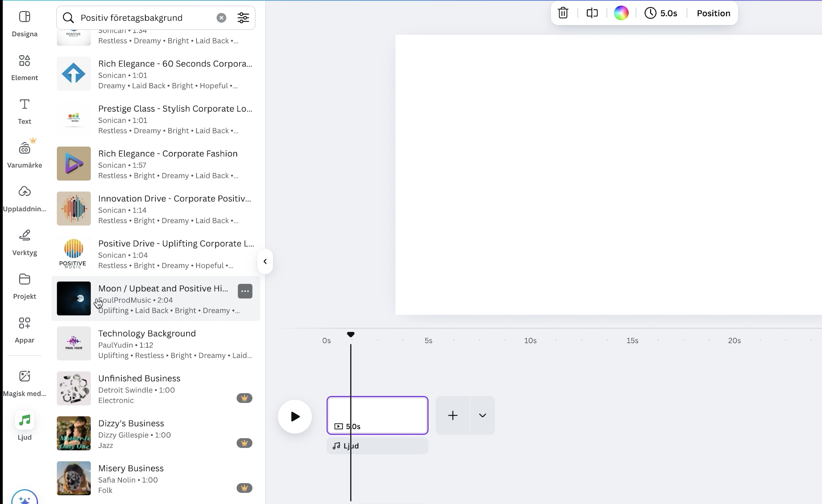This screenshot has height=504, width=822.
Task: Open the background color picker swatch
Action: tap(621, 13)
